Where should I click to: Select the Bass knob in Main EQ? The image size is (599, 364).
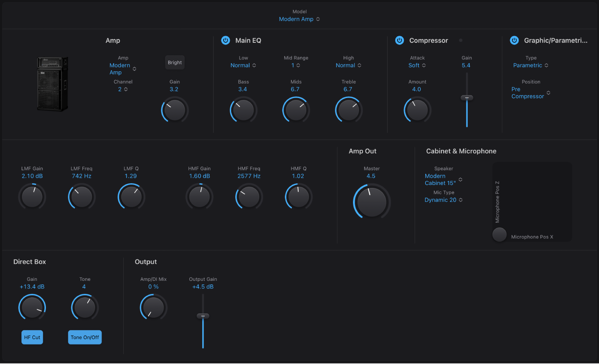(x=243, y=110)
